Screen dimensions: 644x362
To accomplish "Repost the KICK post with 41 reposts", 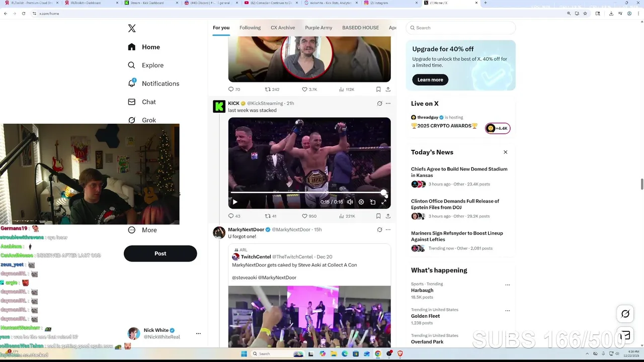I will [x=271, y=216].
